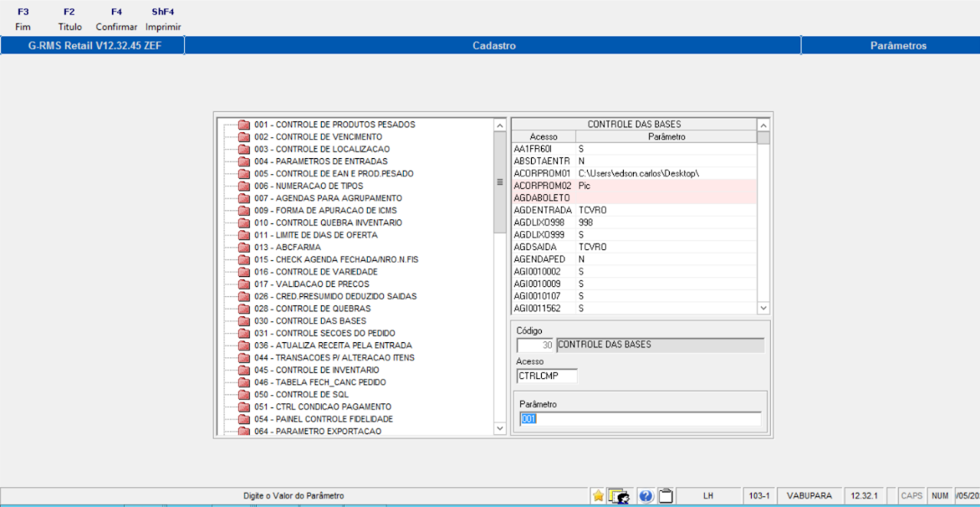Open folder icon for 009 - FORMA DE APURACAO
This screenshot has width=980, height=507.
click(x=244, y=211)
